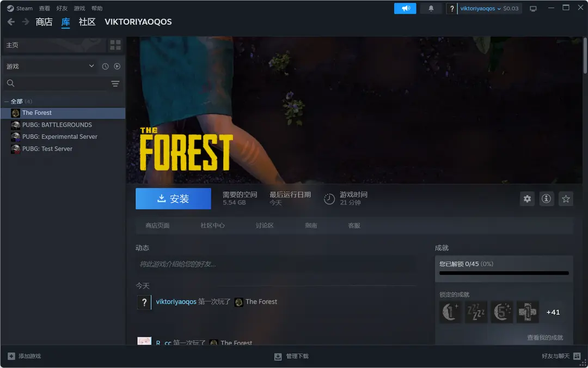Switch library to grid view icon
The image size is (588, 368).
coord(115,45)
